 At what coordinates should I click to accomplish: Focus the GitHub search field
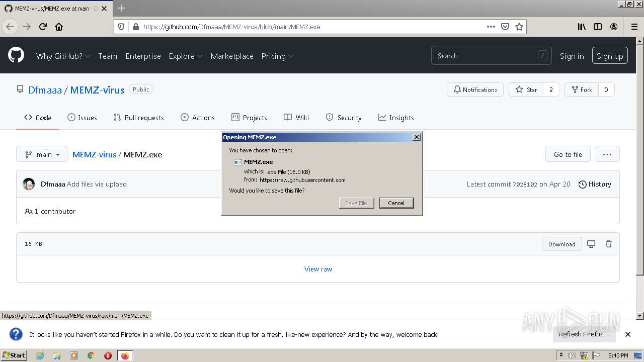coord(491,56)
